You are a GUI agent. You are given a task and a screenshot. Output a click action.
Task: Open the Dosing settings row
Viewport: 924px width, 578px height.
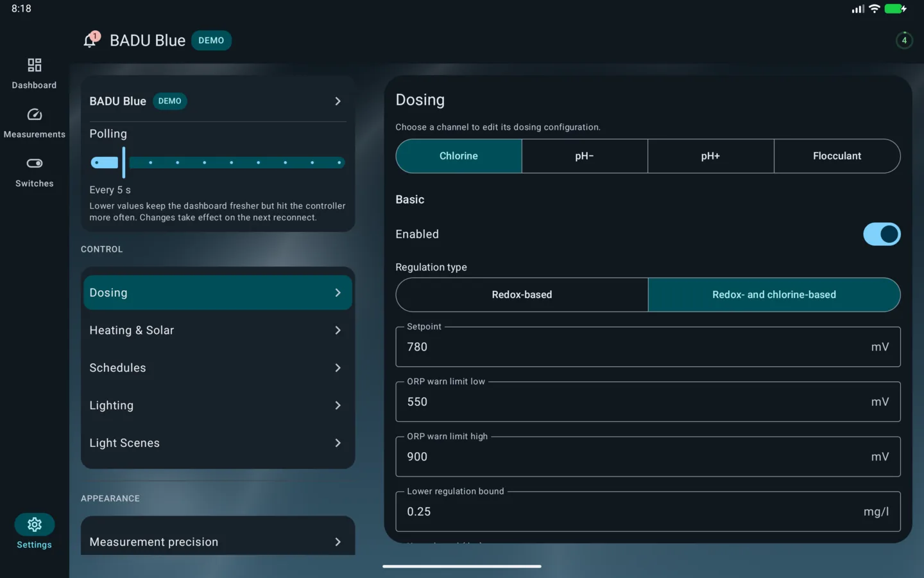(218, 293)
